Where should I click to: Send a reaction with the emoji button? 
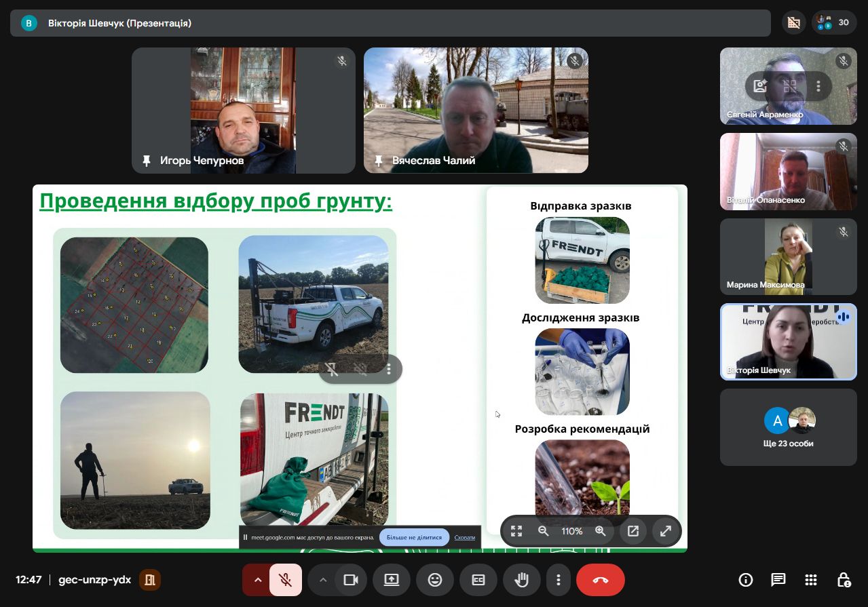point(434,580)
